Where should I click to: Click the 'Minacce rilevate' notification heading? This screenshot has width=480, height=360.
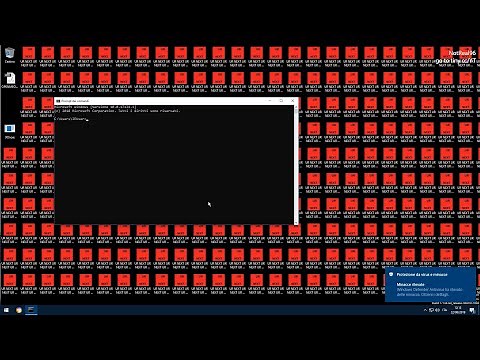(411, 285)
